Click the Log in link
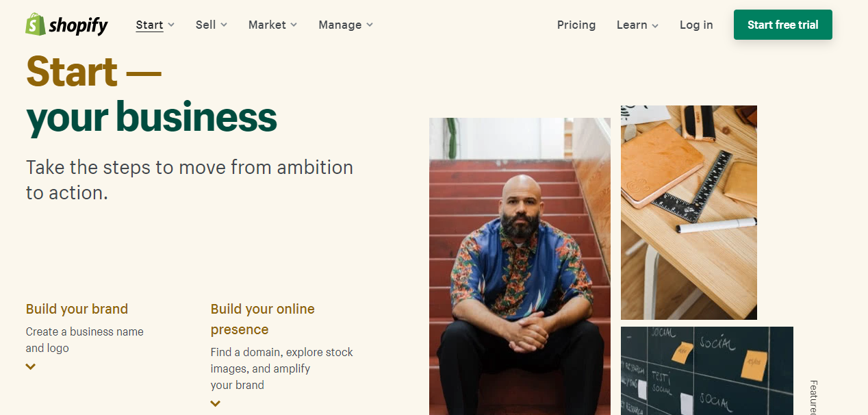 click(x=695, y=25)
